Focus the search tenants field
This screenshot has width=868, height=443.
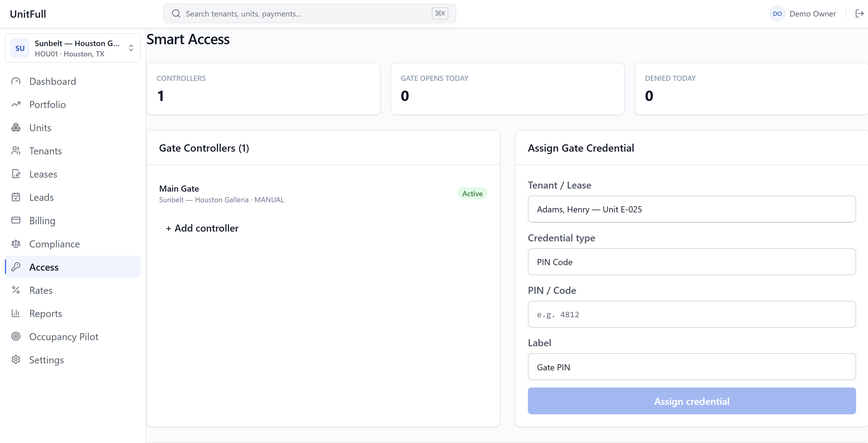click(x=309, y=13)
